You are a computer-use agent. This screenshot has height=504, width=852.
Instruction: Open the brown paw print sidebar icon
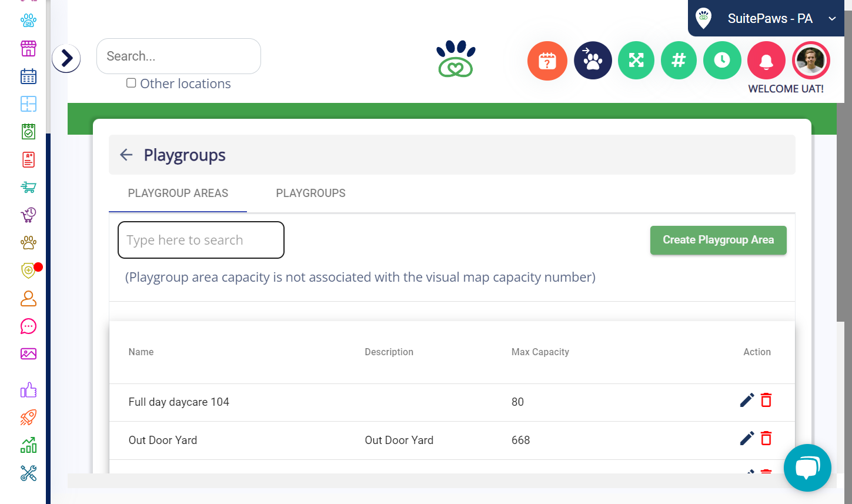pyautogui.click(x=28, y=242)
